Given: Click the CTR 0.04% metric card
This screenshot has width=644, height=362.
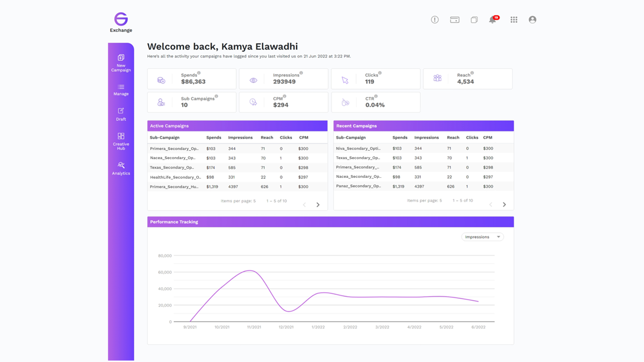Looking at the screenshot, I should coord(375,102).
